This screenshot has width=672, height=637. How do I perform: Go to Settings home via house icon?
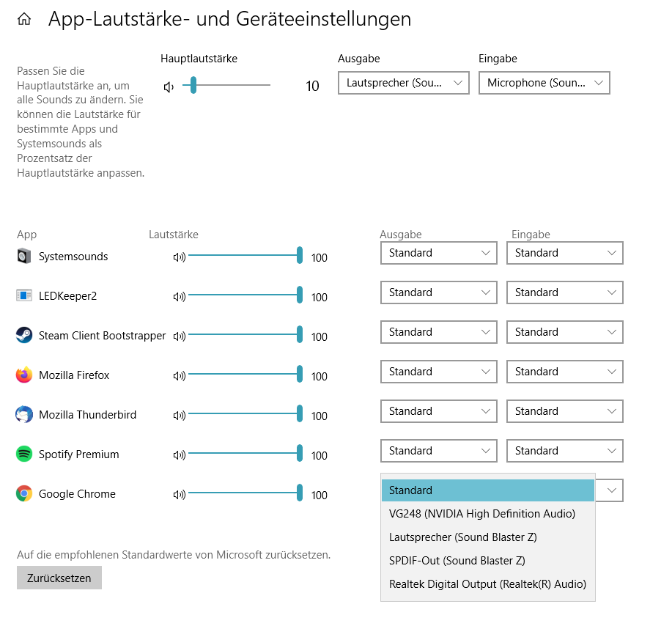point(24,19)
